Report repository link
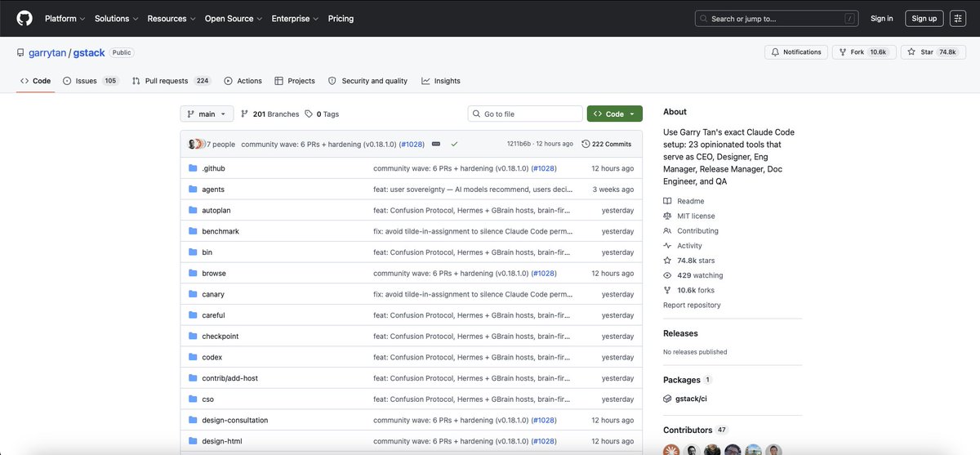Screen dimensions: 980x455 (692, 306)
